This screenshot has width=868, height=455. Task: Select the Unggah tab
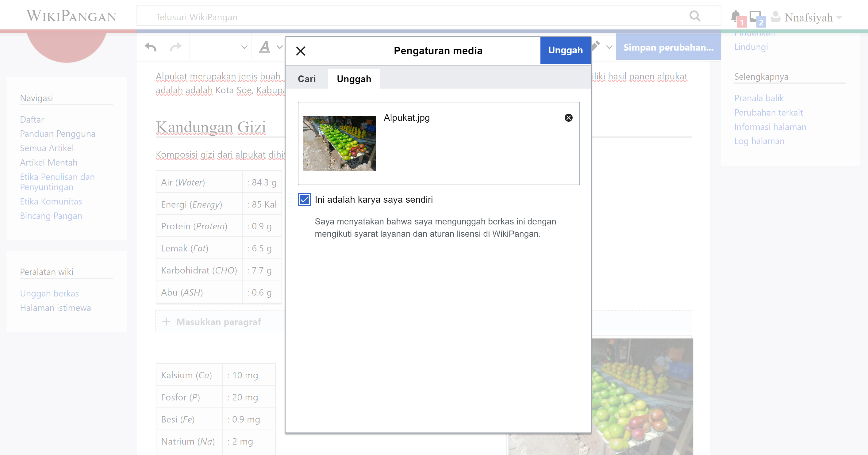point(354,79)
